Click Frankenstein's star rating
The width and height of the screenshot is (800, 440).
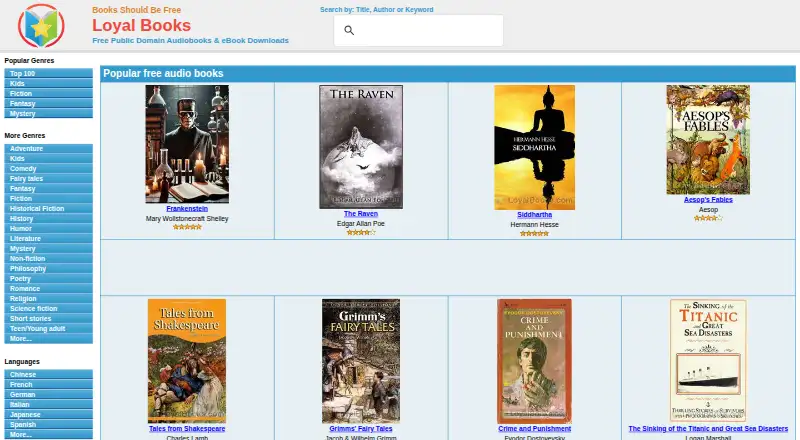pos(187,227)
